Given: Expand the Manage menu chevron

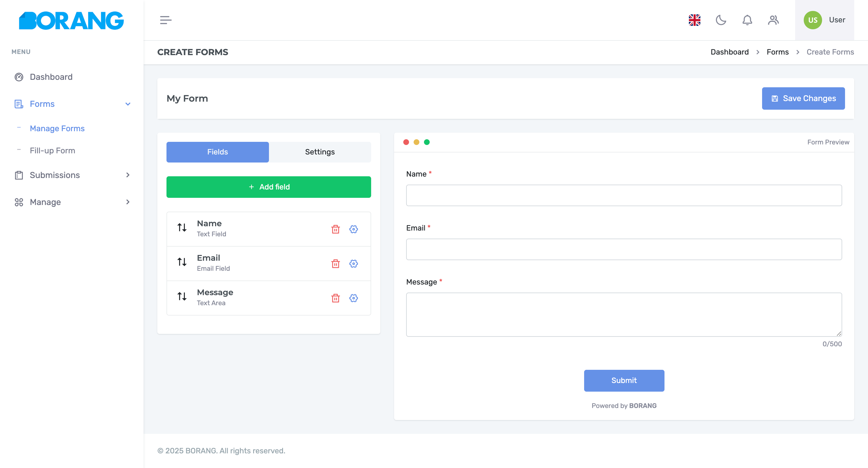Looking at the screenshot, I should point(128,202).
